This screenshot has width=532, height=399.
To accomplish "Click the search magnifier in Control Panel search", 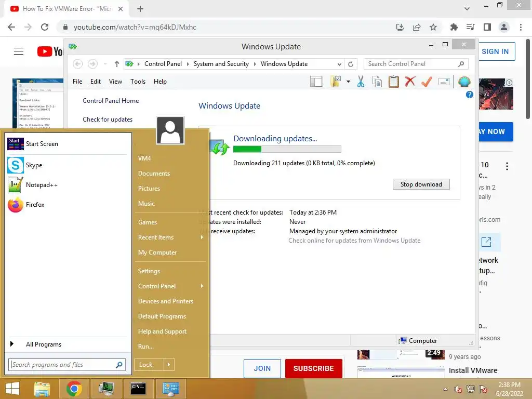I will [461, 64].
